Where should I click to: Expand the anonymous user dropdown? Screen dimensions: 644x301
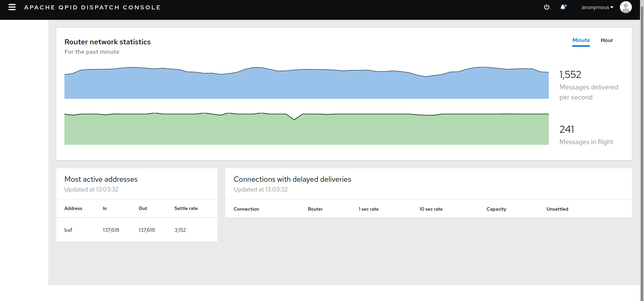(597, 7)
